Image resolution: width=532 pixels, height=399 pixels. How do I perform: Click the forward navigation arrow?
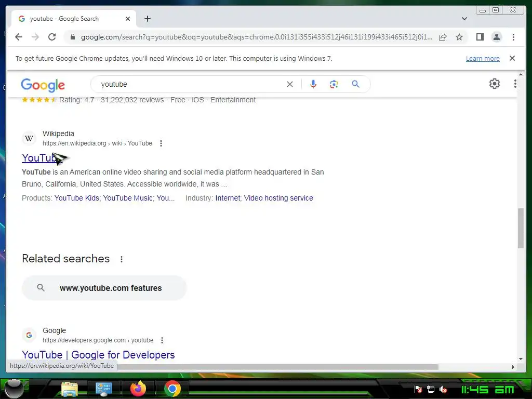click(x=35, y=37)
